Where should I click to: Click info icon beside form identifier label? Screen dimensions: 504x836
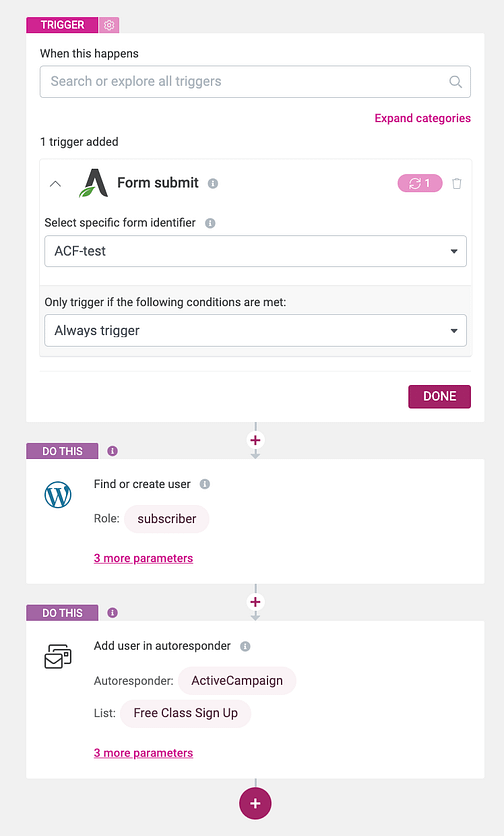point(210,223)
